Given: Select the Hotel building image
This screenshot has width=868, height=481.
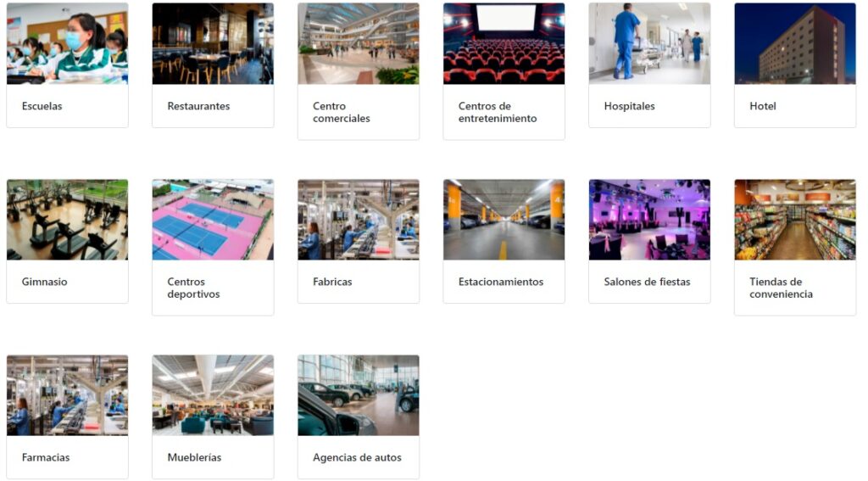Looking at the screenshot, I should 795,44.
